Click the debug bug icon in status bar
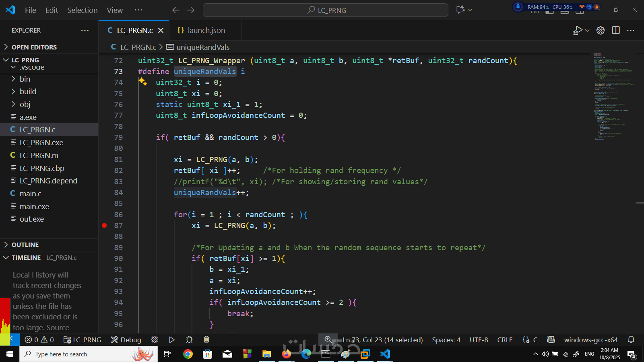The height and width of the screenshot is (362, 644). tap(189, 340)
